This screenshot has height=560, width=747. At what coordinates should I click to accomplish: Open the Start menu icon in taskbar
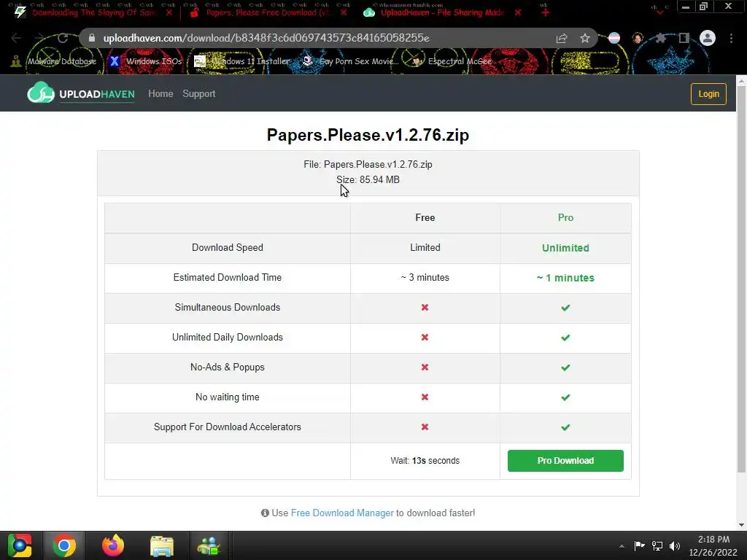click(x=20, y=545)
